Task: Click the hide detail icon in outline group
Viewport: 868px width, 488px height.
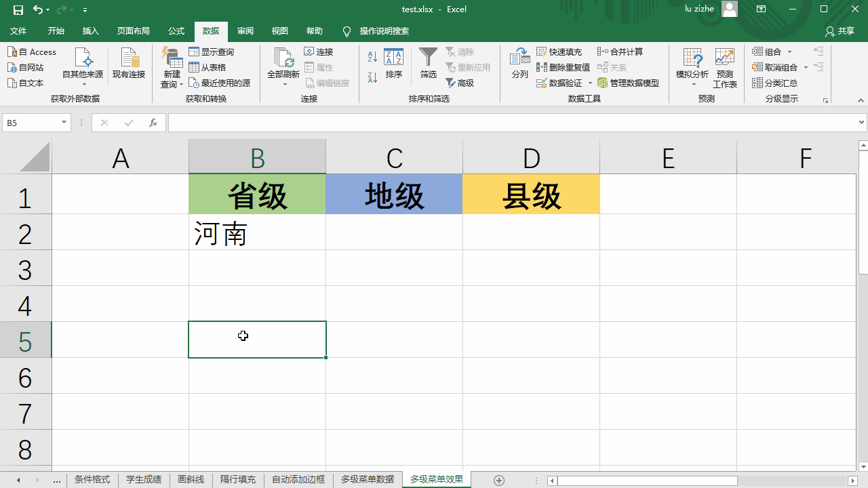Action: click(x=818, y=67)
